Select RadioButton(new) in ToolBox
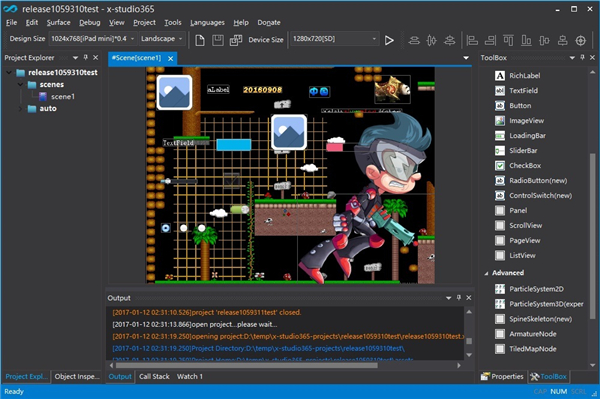The width and height of the screenshot is (600, 399). (531, 181)
